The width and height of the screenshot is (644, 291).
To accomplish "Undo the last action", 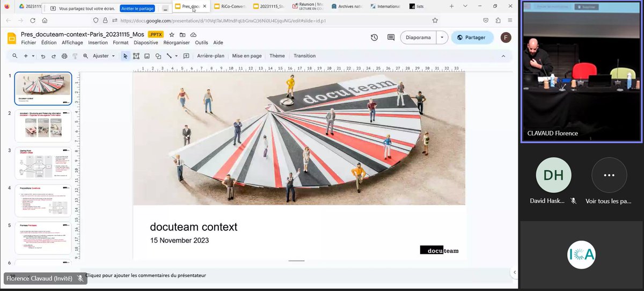I will 43,56.
